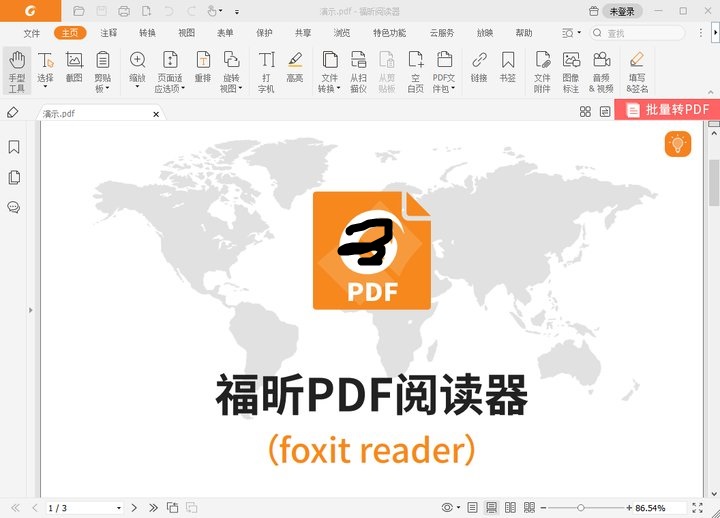
Task: Close the 演示.pdf document tab
Action: [x=156, y=114]
